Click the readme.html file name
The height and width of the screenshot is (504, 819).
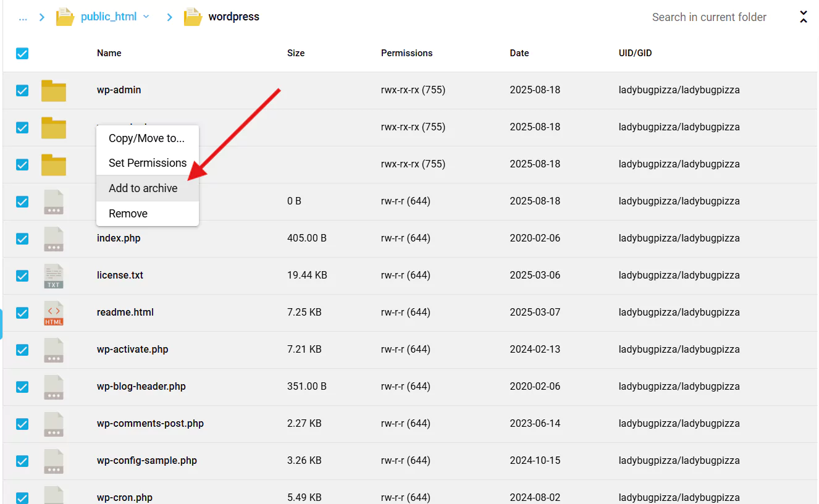[125, 313]
